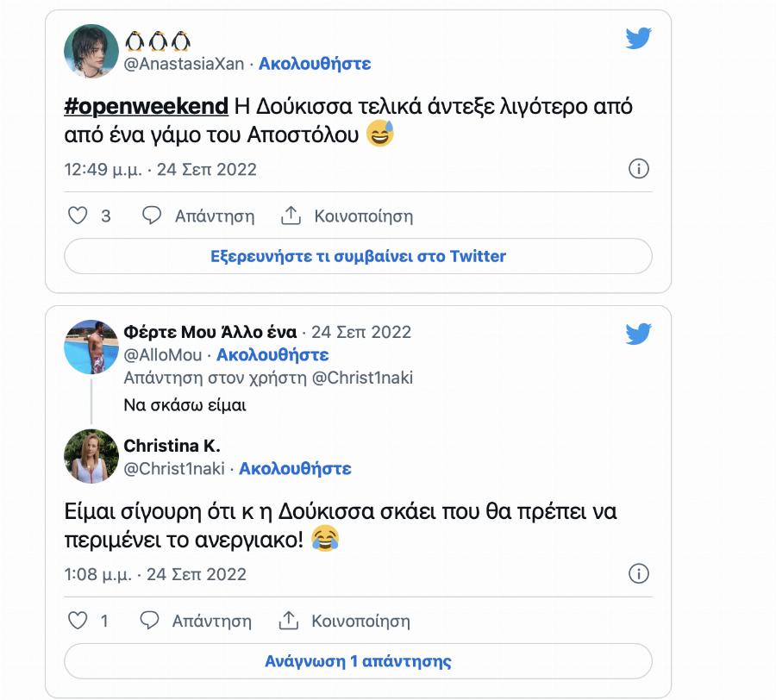Open the Κοινοποίηση share menu on the second tweet
Image resolution: width=776 pixels, height=700 pixels.
[x=288, y=621]
